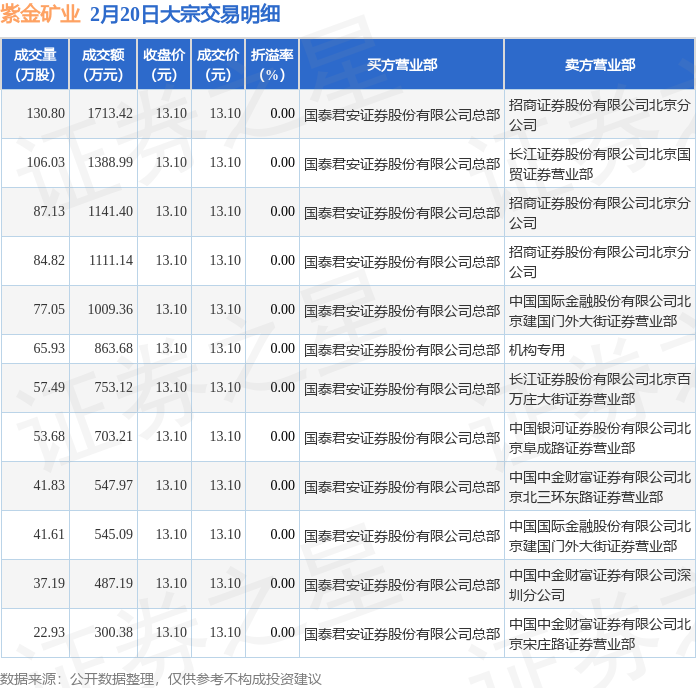Click seller 中国银河证券 北京阜成路 cell
The height and width of the screenshot is (688, 696).
click(600, 438)
